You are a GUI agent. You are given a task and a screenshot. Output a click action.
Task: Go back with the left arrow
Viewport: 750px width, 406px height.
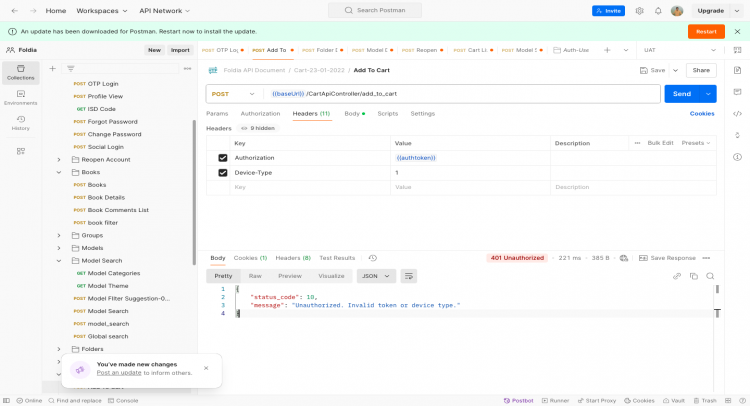click(15, 11)
